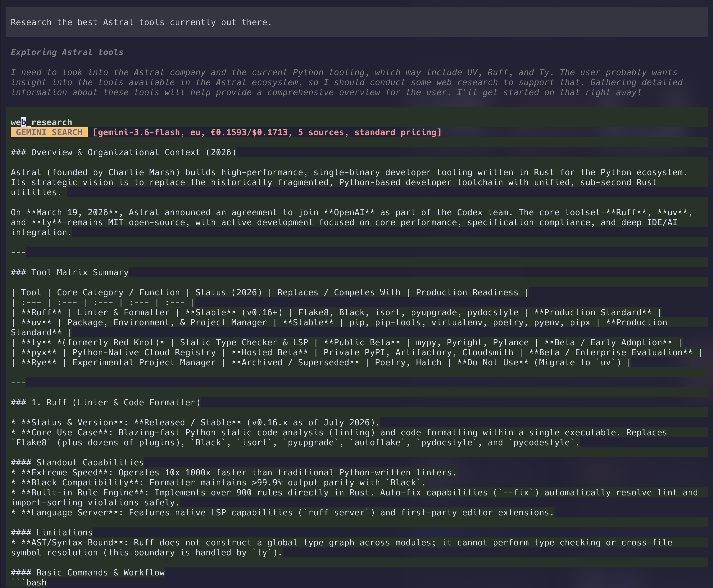The height and width of the screenshot is (588, 713).
Task: Click the '### Tool Matrix Summary' heading
Action: pos(70,273)
